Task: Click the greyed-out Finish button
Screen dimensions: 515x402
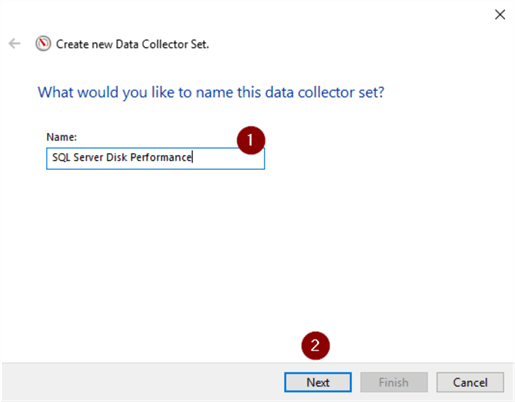Action: [x=394, y=382]
